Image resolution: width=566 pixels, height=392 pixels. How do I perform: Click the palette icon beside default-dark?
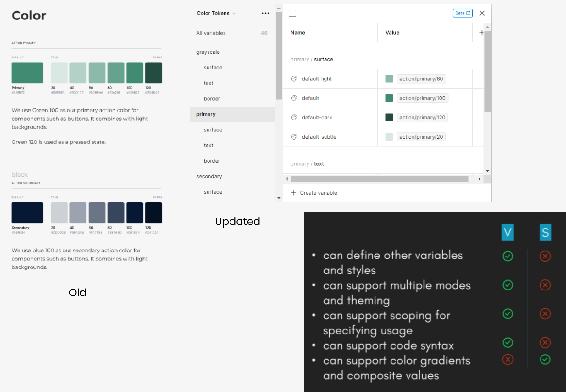coord(294,118)
